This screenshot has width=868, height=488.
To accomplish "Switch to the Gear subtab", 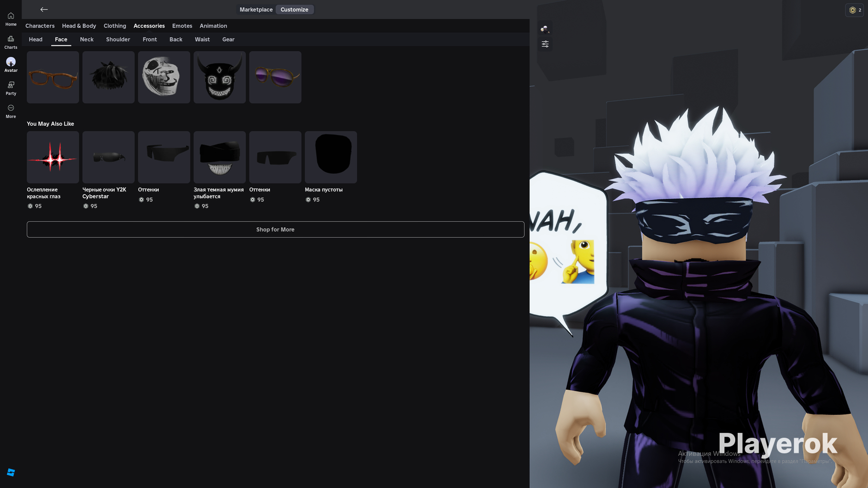I will tap(228, 40).
